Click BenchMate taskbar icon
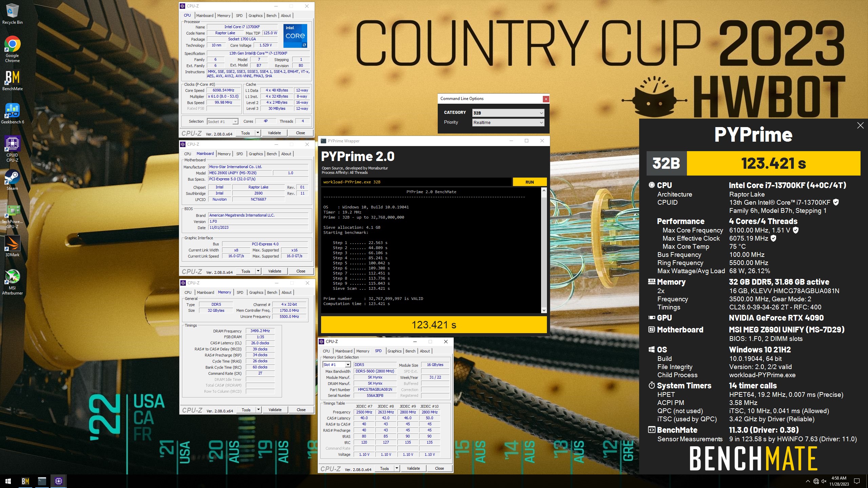Screen dimensions: 868x488 click(x=25, y=481)
